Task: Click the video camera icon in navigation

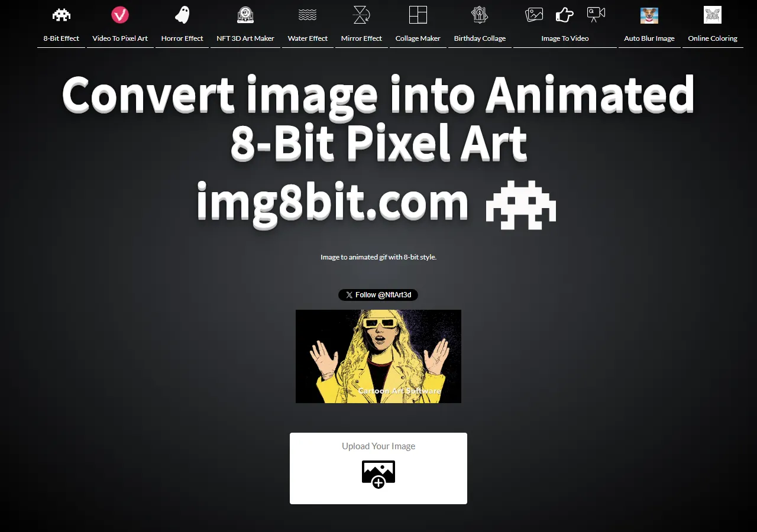Action: [x=596, y=14]
